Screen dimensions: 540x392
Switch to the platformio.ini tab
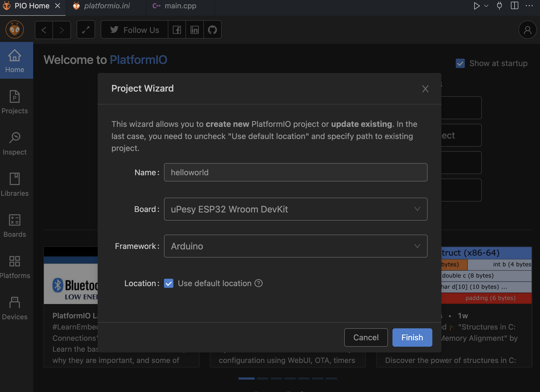point(107,6)
